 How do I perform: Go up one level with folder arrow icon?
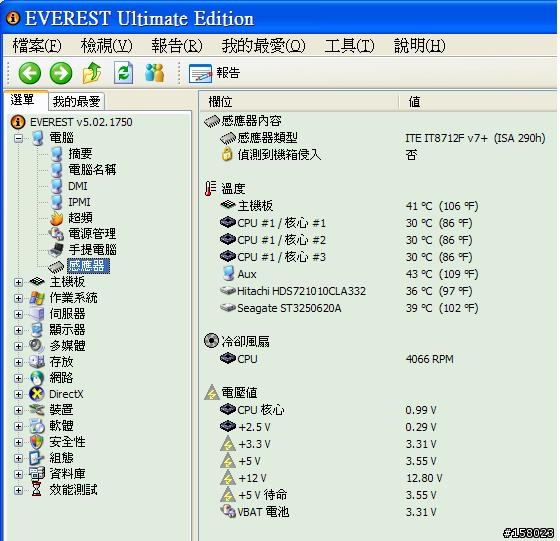click(92, 73)
